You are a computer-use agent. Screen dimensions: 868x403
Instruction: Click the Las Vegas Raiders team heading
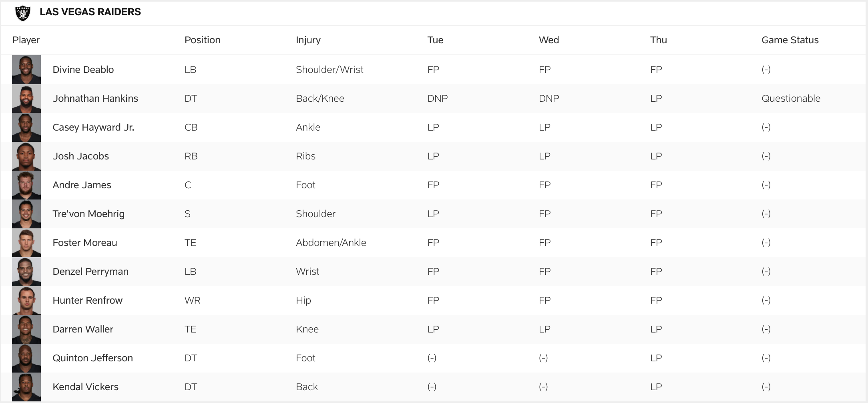pyautogui.click(x=90, y=12)
